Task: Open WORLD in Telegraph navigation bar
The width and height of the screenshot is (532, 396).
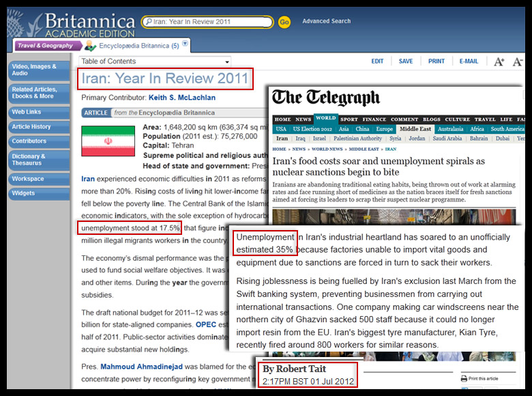Action: (325, 119)
